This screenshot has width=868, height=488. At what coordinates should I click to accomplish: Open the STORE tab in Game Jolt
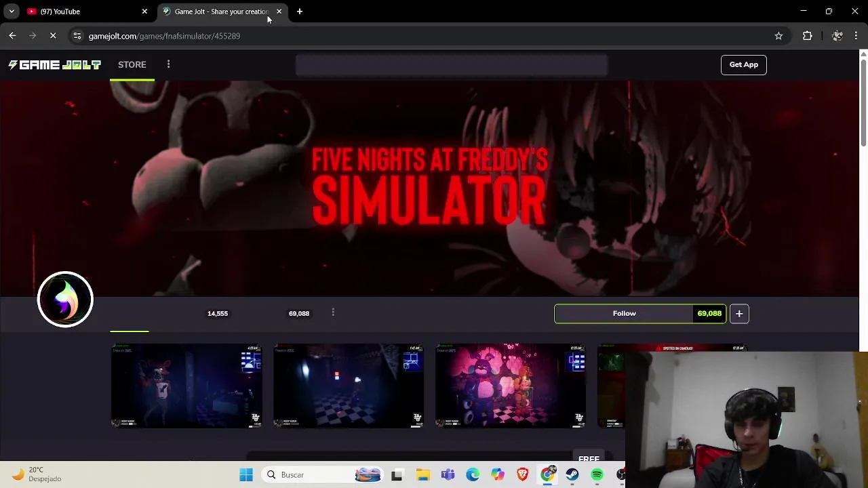(132, 64)
